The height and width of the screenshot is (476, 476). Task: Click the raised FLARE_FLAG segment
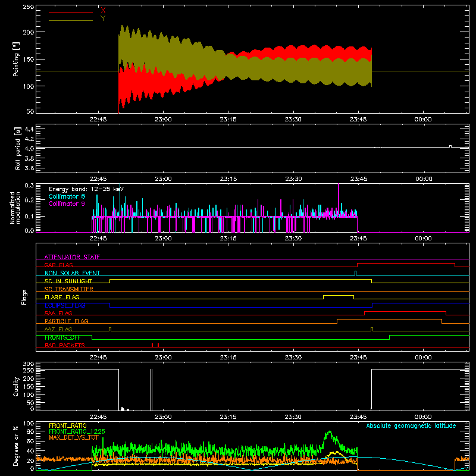click(339, 295)
